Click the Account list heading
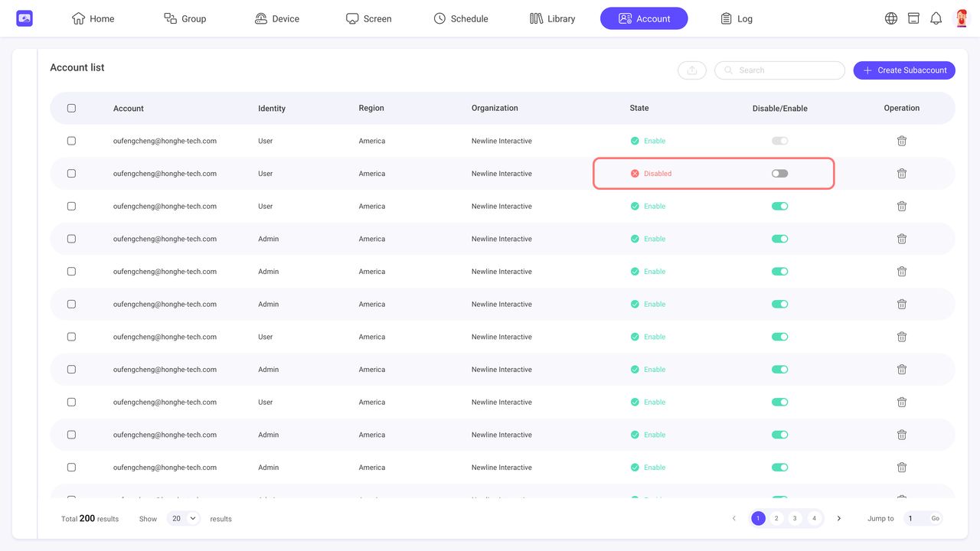 coord(77,67)
